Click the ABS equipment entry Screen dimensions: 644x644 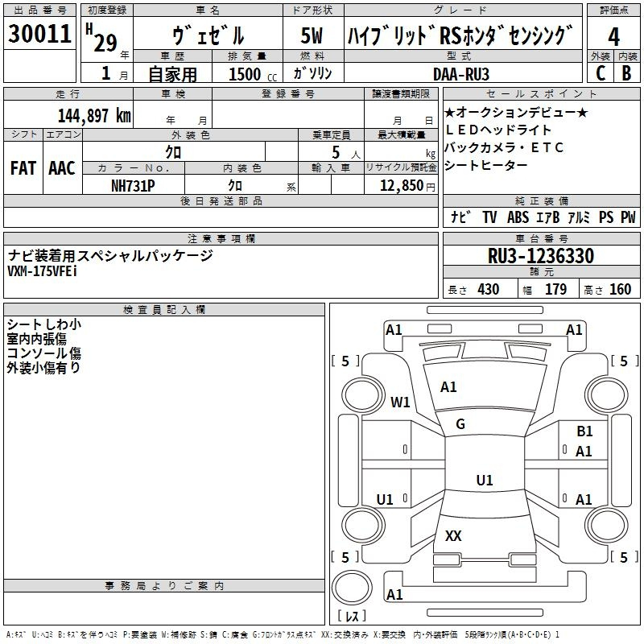click(x=518, y=217)
